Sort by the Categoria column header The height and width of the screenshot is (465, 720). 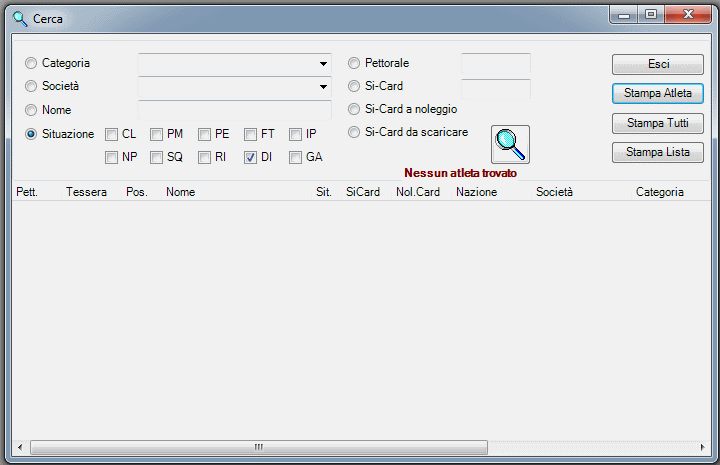click(x=671, y=192)
